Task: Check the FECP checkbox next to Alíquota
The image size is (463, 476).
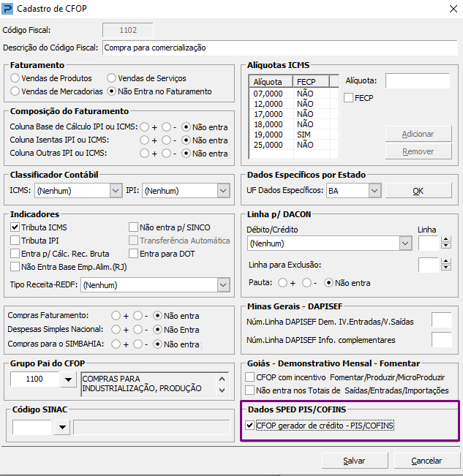Action: (x=349, y=98)
